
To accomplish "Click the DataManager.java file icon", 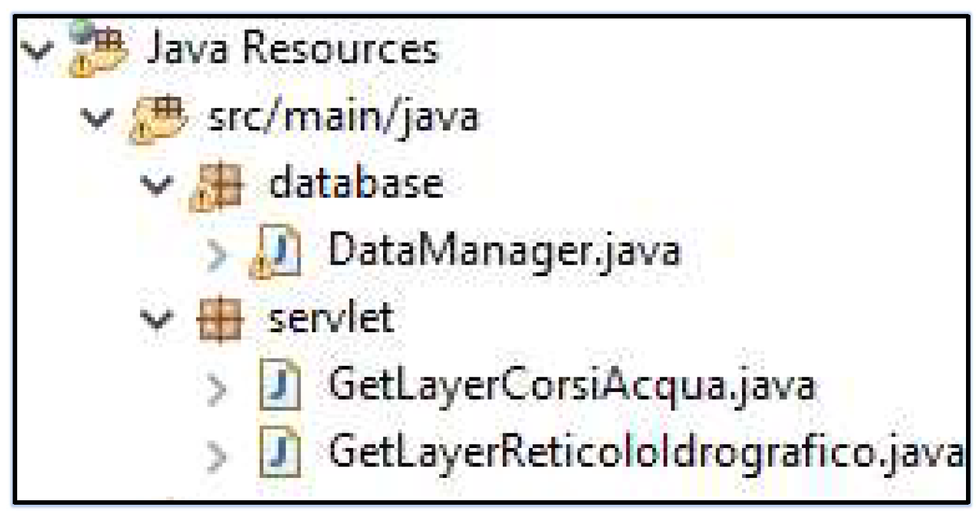I will pyautogui.click(x=277, y=253).
